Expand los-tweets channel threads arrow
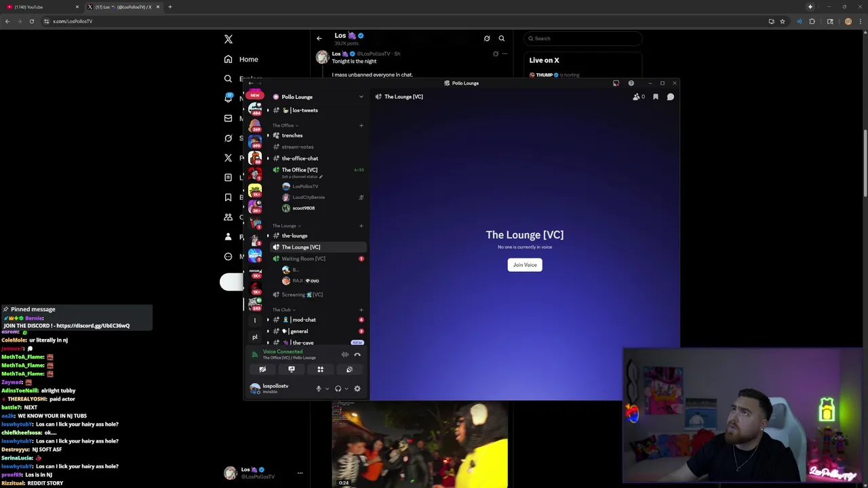The height and width of the screenshot is (488, 868). click(x=268, y=110)
